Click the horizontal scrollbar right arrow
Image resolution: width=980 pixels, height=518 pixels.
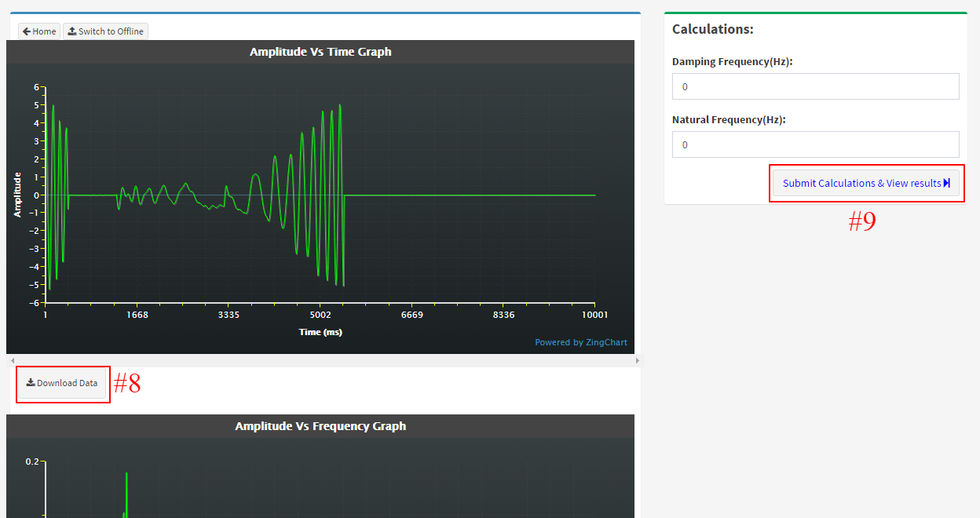click(x=636, y=360)
